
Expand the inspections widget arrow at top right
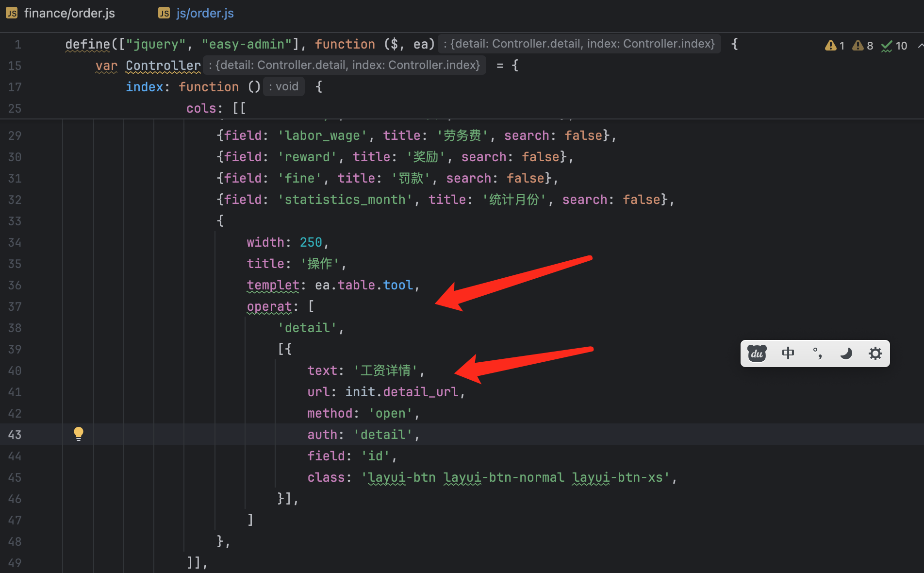[x=920, y=46]
